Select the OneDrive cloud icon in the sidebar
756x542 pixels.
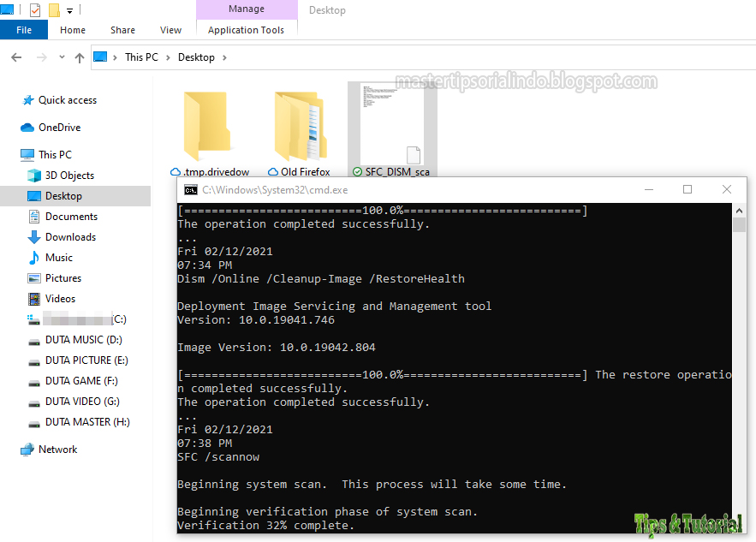pos(27,127)
